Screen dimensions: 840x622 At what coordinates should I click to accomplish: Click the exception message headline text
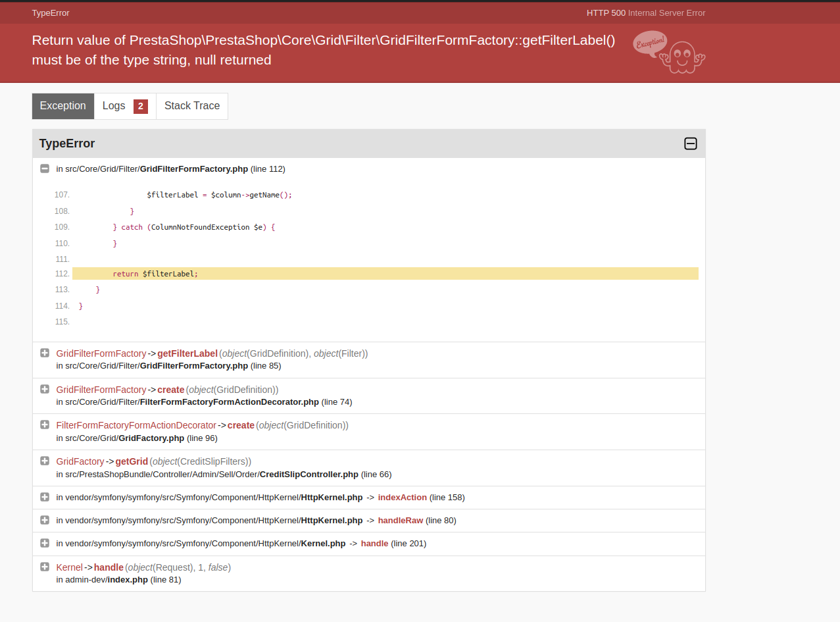(x=324, y=50)
